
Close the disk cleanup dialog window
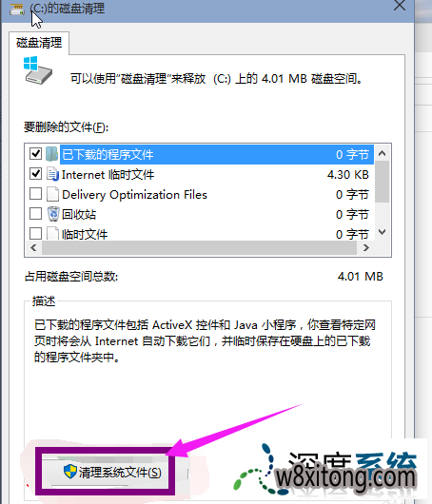(400, 6)
